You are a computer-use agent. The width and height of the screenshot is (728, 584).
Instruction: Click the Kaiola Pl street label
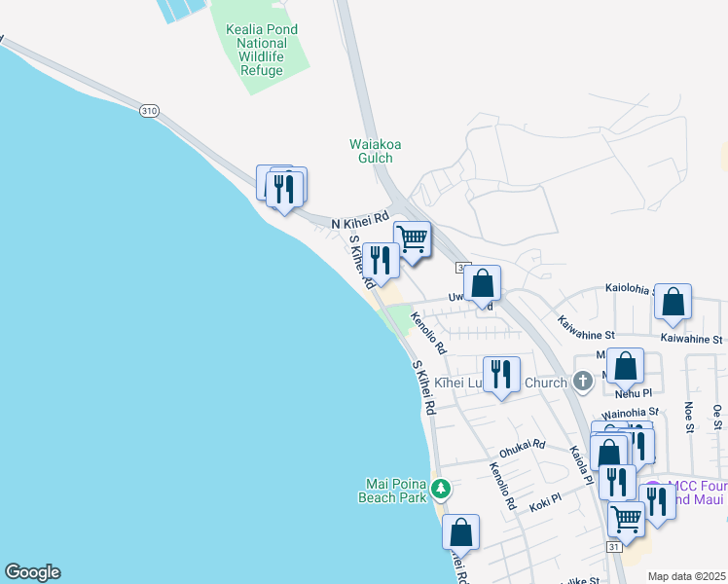coord(582,465)
